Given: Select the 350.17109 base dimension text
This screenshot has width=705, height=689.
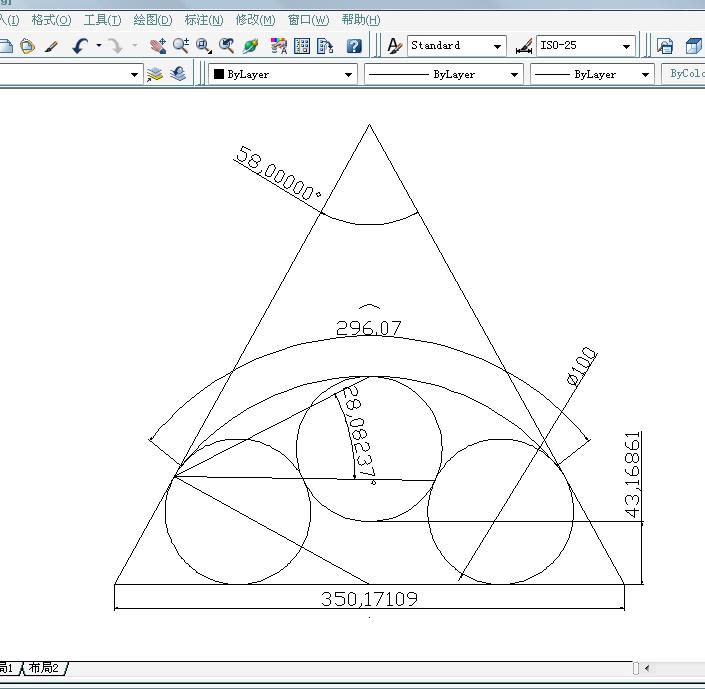Looking at the screenshot, I should pos(370,599).
